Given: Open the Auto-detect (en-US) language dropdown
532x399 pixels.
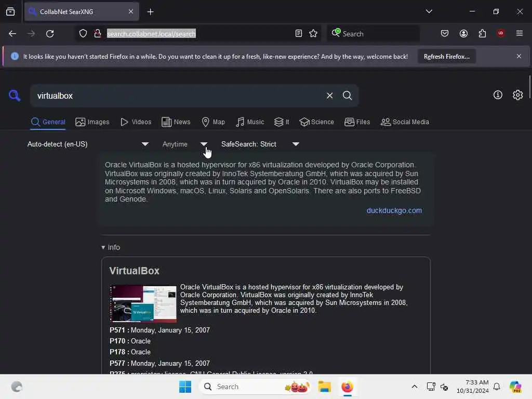Looking at the screenshot, I should coord(87,144).
